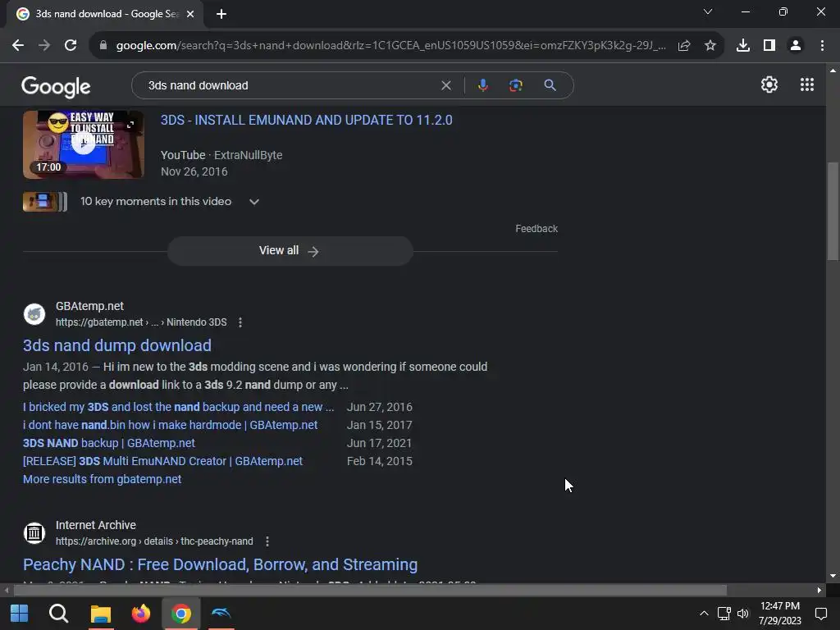
Task: Send Feedback on video results
Action: (x=536, y=229)
